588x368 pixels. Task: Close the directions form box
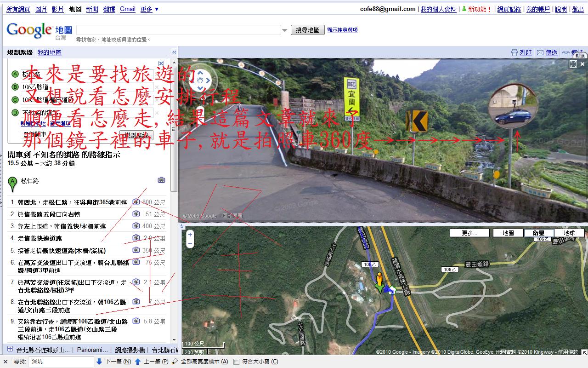click(161, 63)
